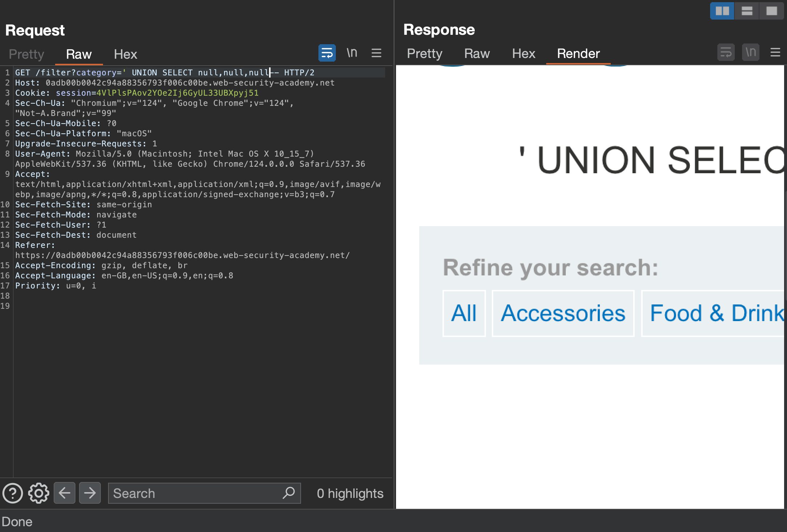Switch to combined tabbed layout icon

tap(771, 11)
